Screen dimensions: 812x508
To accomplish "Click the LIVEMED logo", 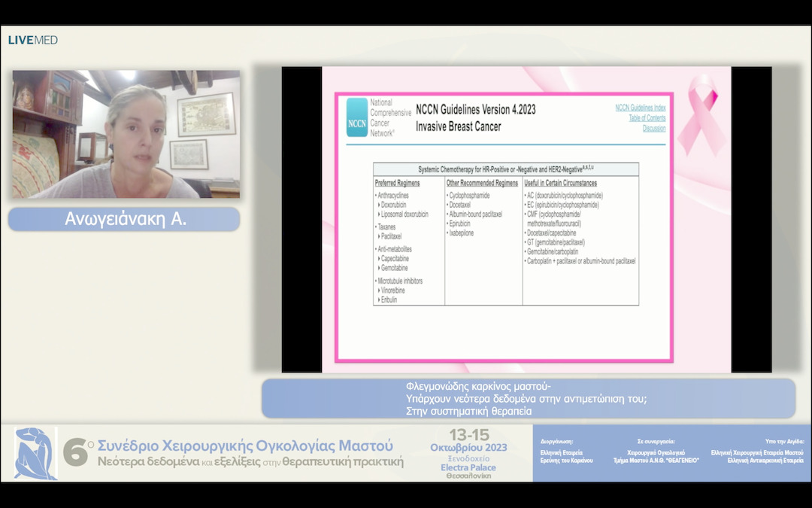I will point(33,40).
